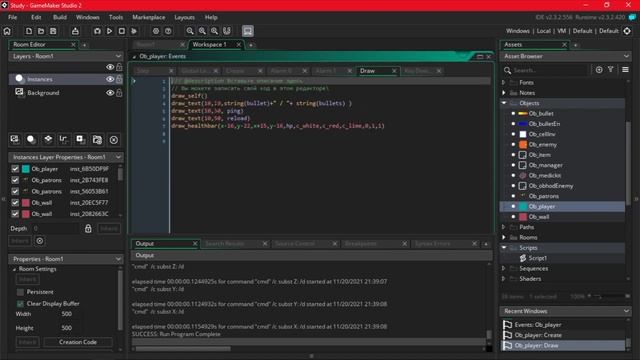Collapse the Layers - Room1 panel chevron
The height and width of the screenshot is (360, 640).
tap(118, 56)
